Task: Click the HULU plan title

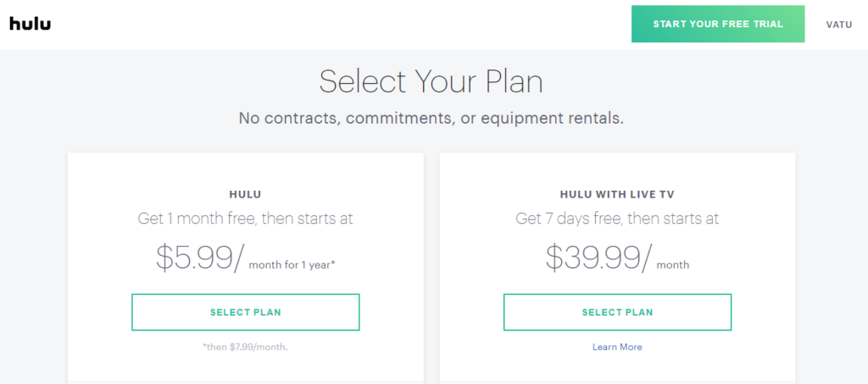Action: pyautogui.click(x=245, y=194)
